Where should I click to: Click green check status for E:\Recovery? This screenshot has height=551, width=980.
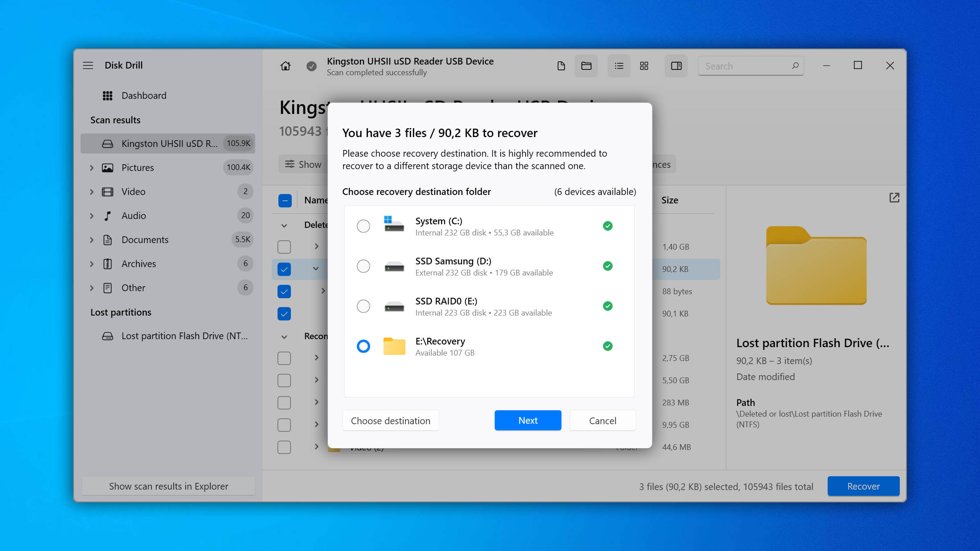click(x=608, y=346)
